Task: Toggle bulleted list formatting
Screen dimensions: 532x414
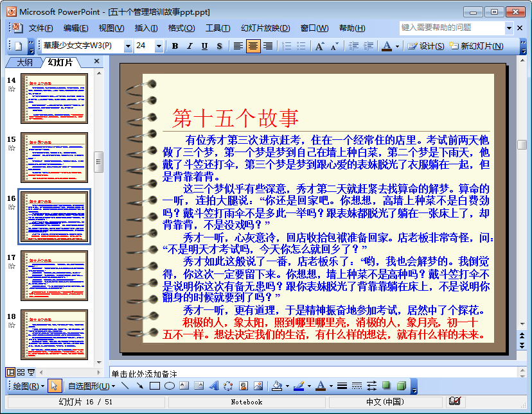Action: tap(301, 46)
